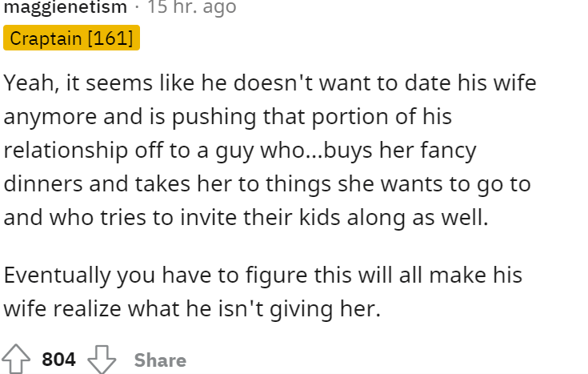The image size is (588, 374).
Task: Click the line starting "relationship off to a guy"
Action: pyautogui.click(x=241, y=151)
